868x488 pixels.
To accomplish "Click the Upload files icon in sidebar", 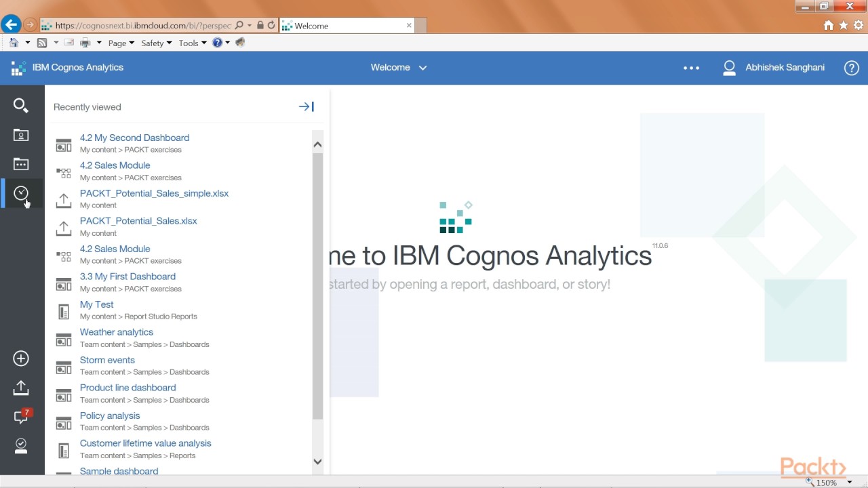I will [21, 388].
